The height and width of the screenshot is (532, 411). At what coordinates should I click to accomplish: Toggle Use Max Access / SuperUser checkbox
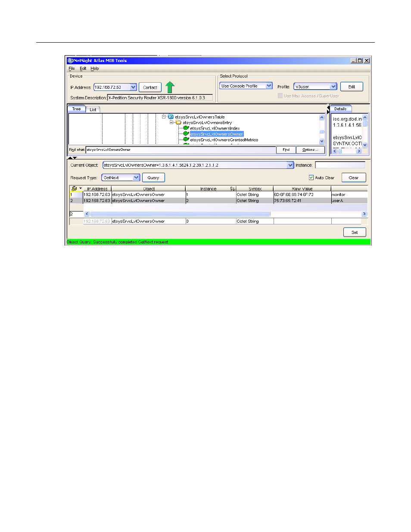click(280, 96)
